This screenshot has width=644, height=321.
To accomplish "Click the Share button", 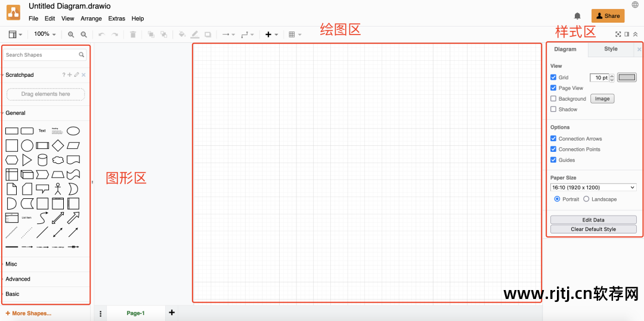I will coord(608,16).
